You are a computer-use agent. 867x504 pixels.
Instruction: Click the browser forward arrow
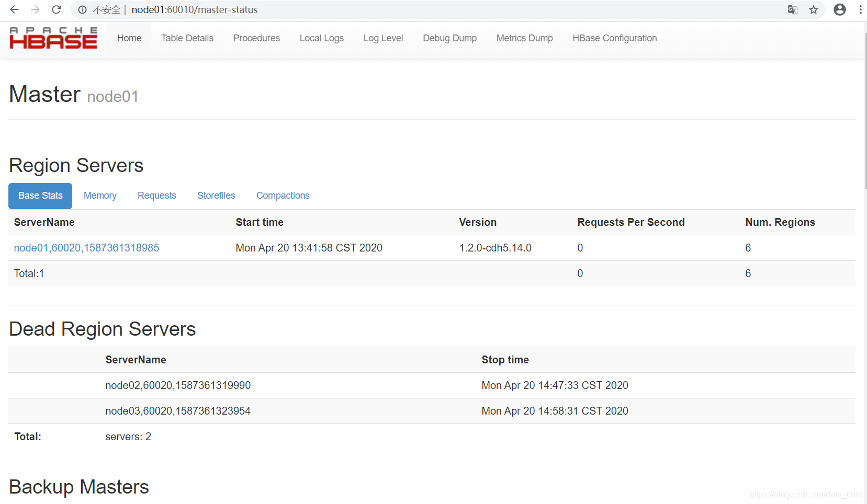point(35,9)
